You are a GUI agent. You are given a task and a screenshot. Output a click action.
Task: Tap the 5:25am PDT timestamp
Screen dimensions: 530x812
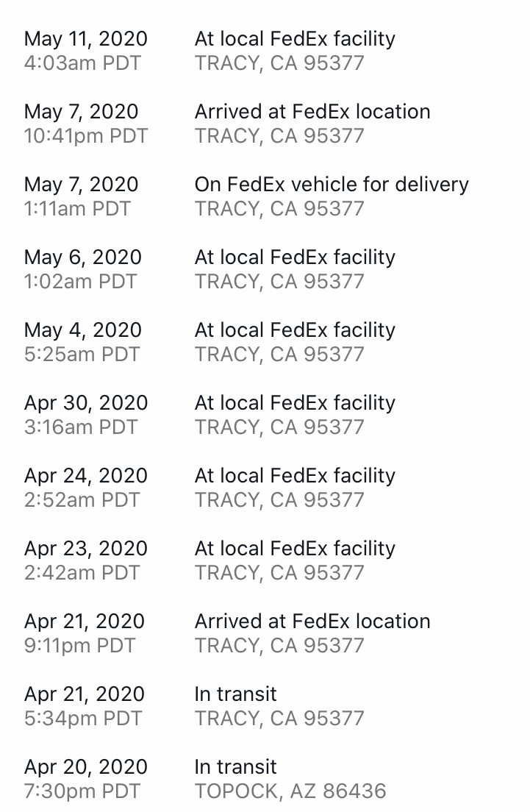[x=82, y=355]
